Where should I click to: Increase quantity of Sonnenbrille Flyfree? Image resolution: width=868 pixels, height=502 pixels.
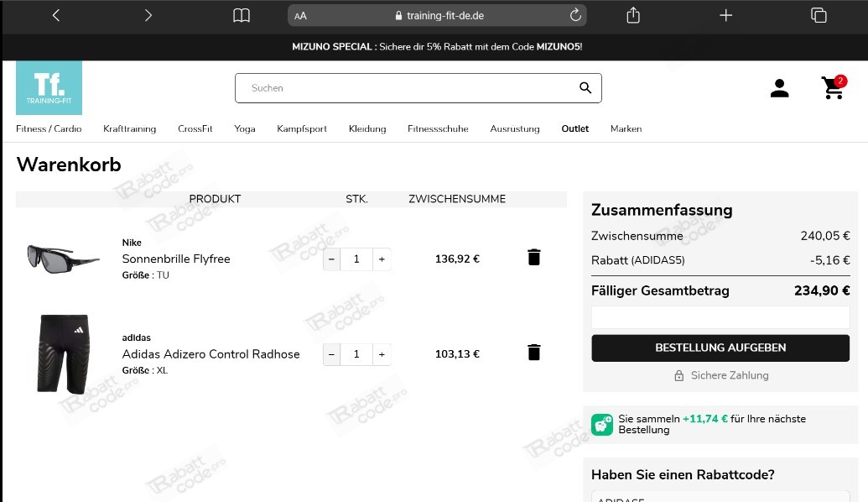point(382,259)
